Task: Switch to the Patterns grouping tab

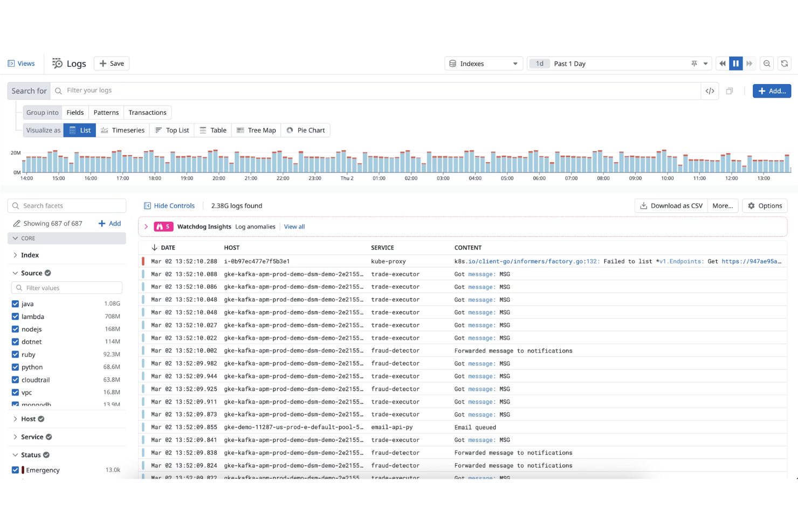Action: tap(106, 112)
